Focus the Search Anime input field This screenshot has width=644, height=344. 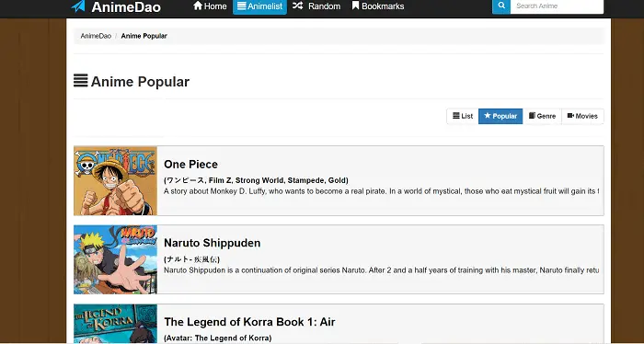557,6
